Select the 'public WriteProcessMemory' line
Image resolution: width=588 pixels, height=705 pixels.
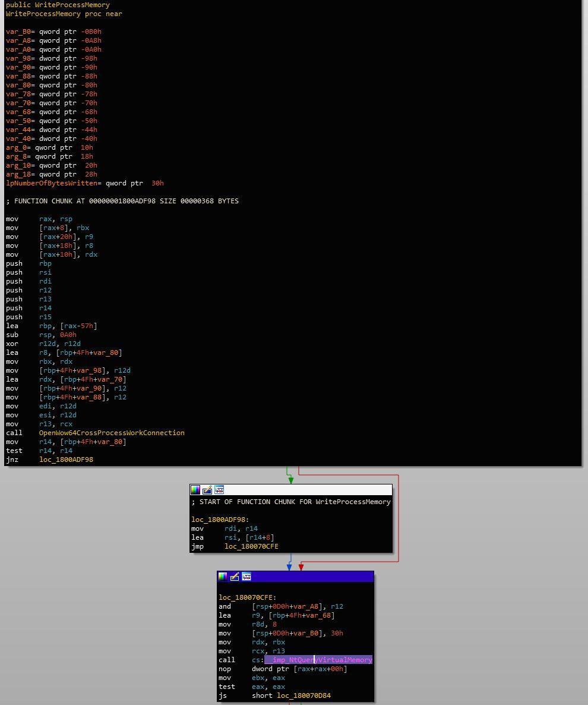point(58,5)
